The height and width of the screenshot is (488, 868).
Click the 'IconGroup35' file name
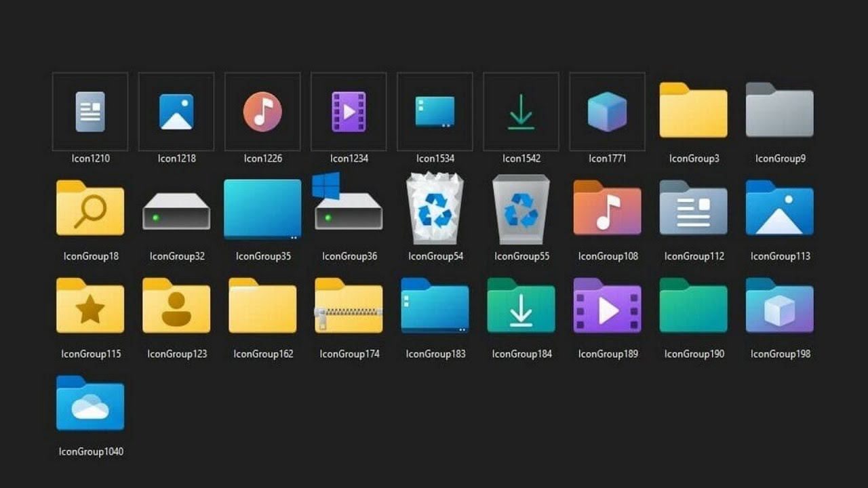262,256
